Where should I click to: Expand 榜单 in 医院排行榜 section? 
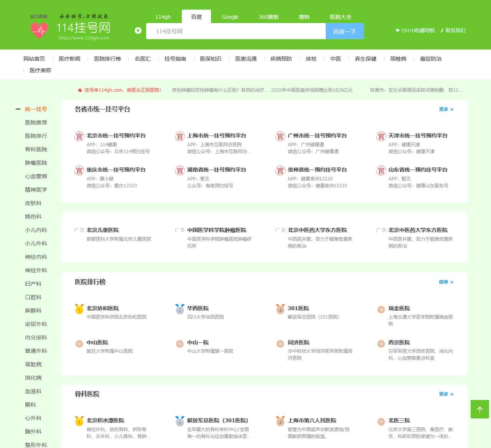446,282
